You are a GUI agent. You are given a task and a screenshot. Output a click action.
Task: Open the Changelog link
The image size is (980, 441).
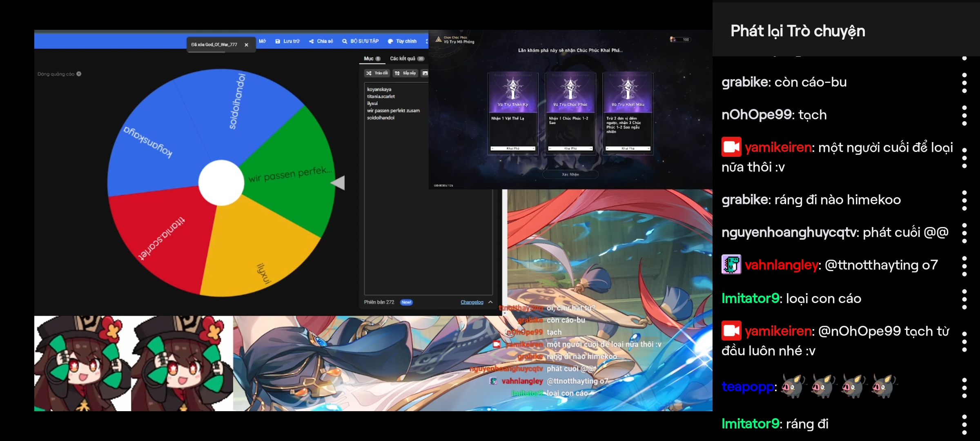472,302
